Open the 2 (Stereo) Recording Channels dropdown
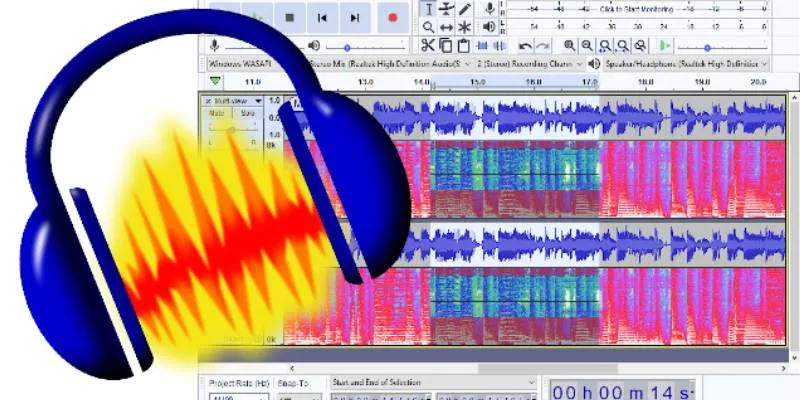The width and height of the screenshot is (800, 400). click(x=530, y=64)
